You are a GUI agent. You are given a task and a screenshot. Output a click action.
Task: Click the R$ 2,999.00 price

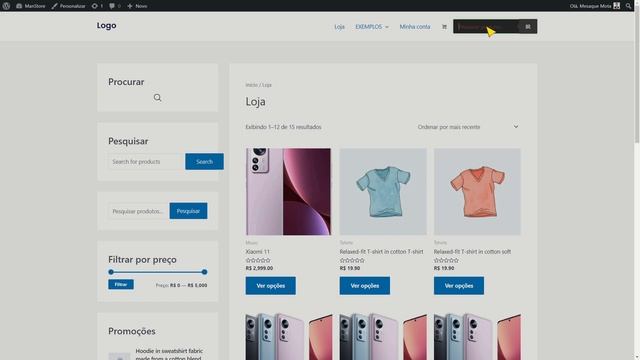click(x=259, y=268)
